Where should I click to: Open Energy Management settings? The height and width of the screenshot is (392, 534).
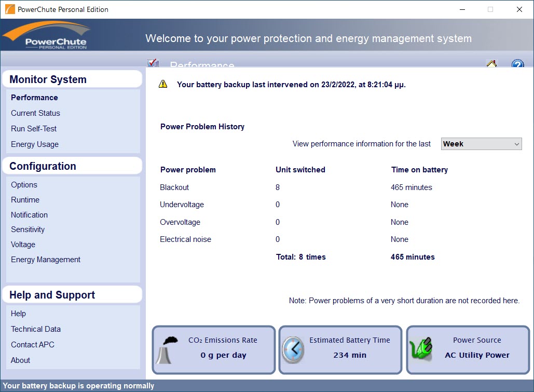[x=46, y=260]
